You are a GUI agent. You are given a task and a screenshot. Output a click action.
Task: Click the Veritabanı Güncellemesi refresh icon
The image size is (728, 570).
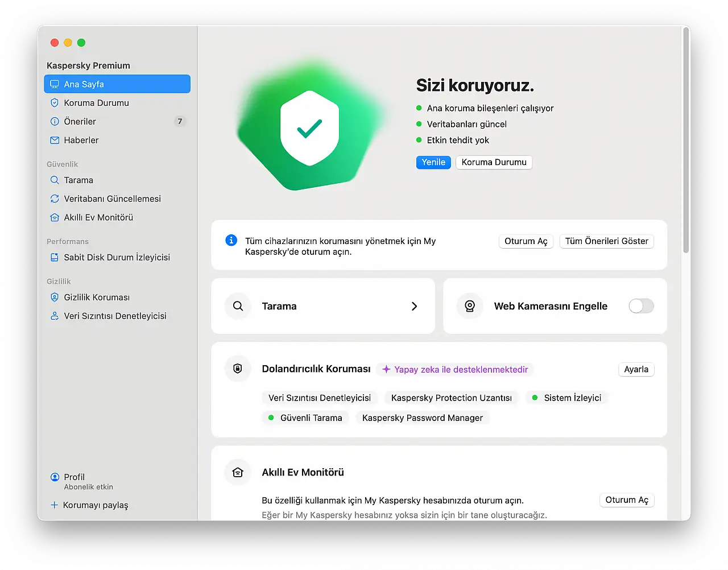click(55, 199)
